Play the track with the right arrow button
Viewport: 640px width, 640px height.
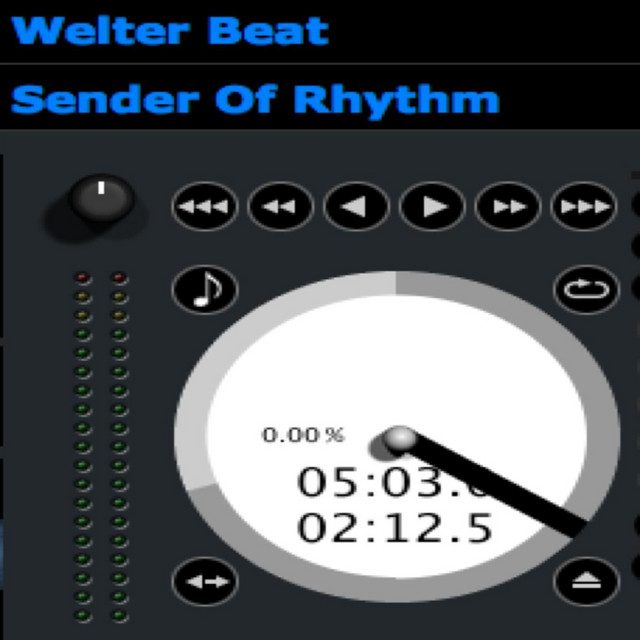coord(432,207)
